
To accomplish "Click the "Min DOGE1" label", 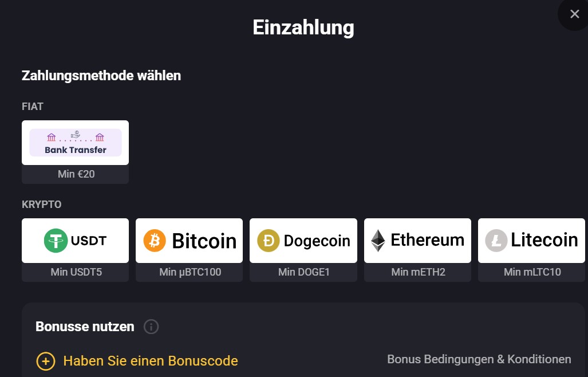I will pyautogui.click(x=303, y=272).
